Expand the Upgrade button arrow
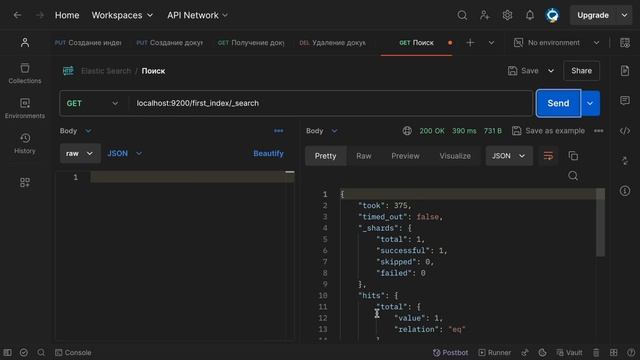This screenshot has height=360, width=640. click(624, 15)
